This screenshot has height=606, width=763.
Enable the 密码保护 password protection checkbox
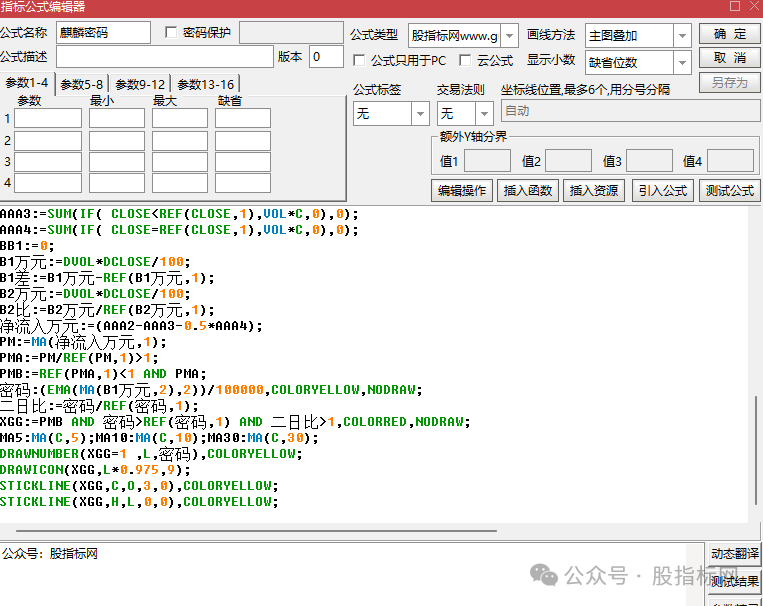coord(171,33)
